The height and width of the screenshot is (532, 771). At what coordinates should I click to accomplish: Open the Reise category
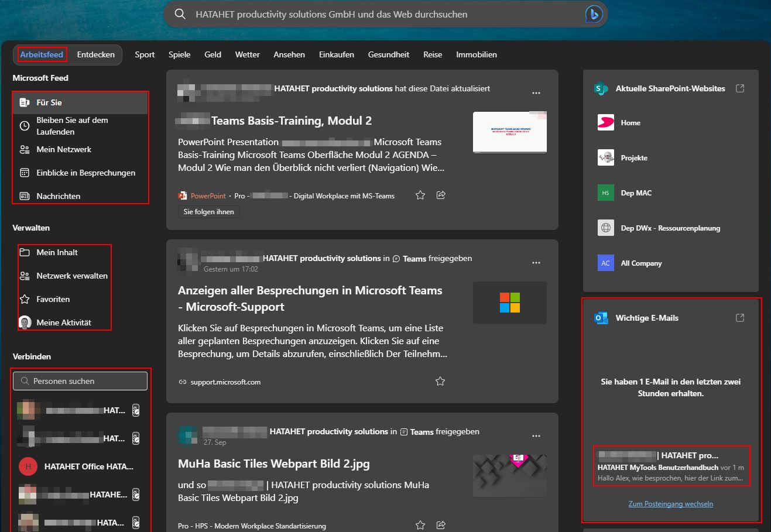click(433, 54)
